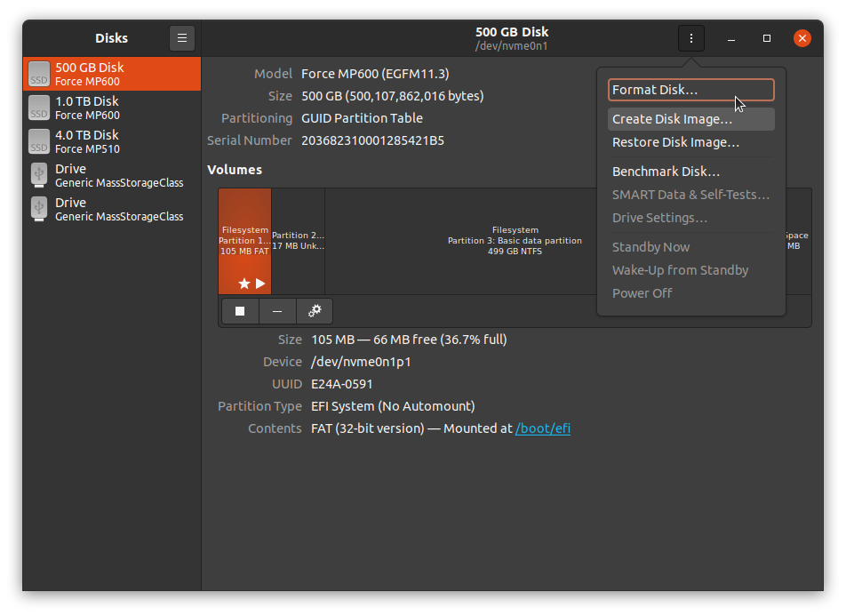Open additional partition options gears button
Screen dimensions: 846x616
tap(315, 311)
